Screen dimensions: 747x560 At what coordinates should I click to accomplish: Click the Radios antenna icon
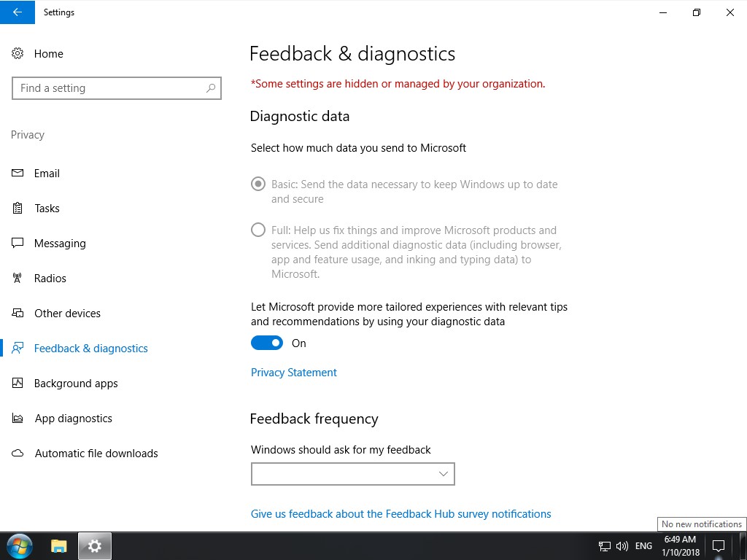18,278
